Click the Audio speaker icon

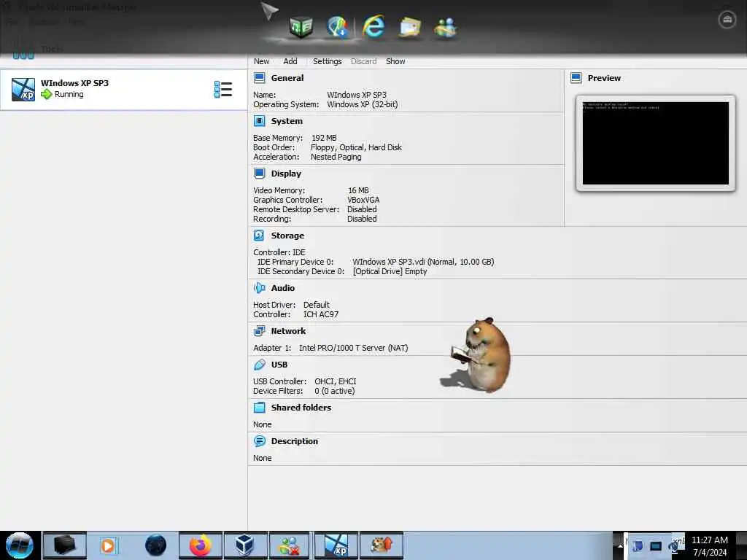259,288
